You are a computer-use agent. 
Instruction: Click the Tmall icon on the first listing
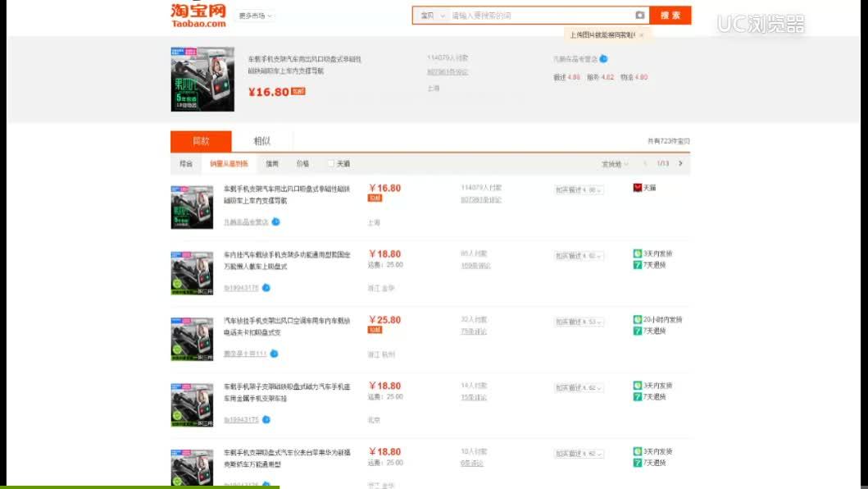coord(638,188)
